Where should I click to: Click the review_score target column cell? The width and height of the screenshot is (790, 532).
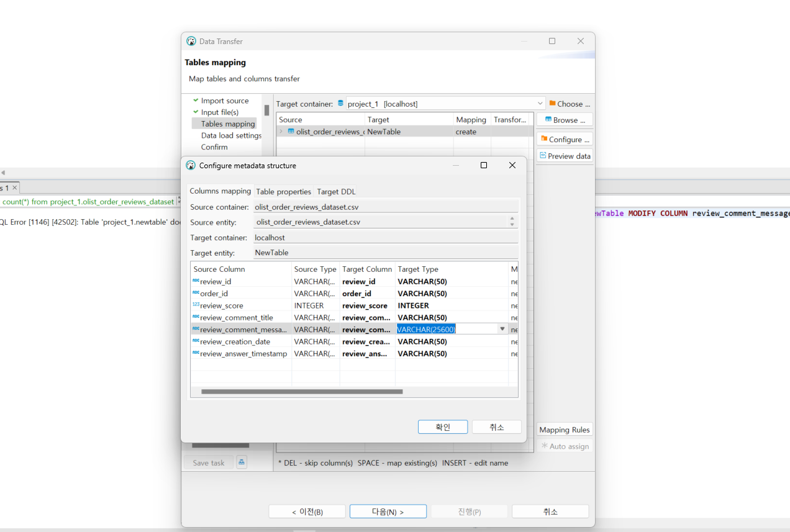coord(367,305)
